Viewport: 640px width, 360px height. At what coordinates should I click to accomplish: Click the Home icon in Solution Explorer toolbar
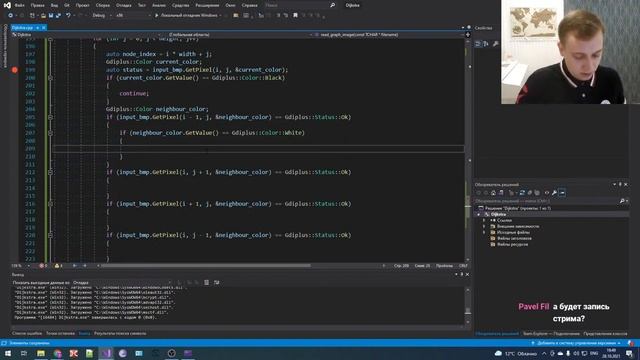(x=493, y=193)
